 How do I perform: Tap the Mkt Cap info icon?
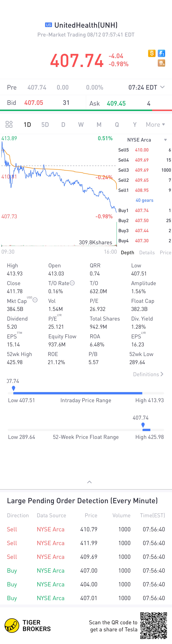35,300
